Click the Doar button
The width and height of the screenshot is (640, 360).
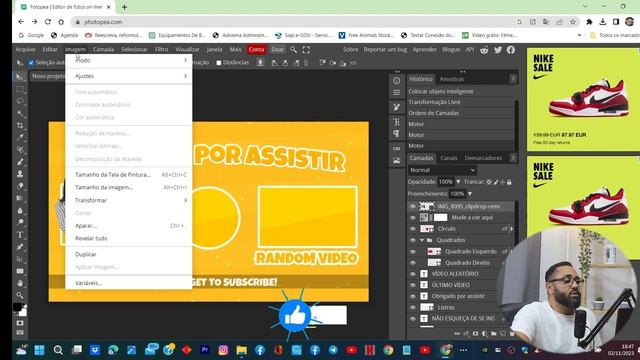pyautogui.click(x=278, y=50)
